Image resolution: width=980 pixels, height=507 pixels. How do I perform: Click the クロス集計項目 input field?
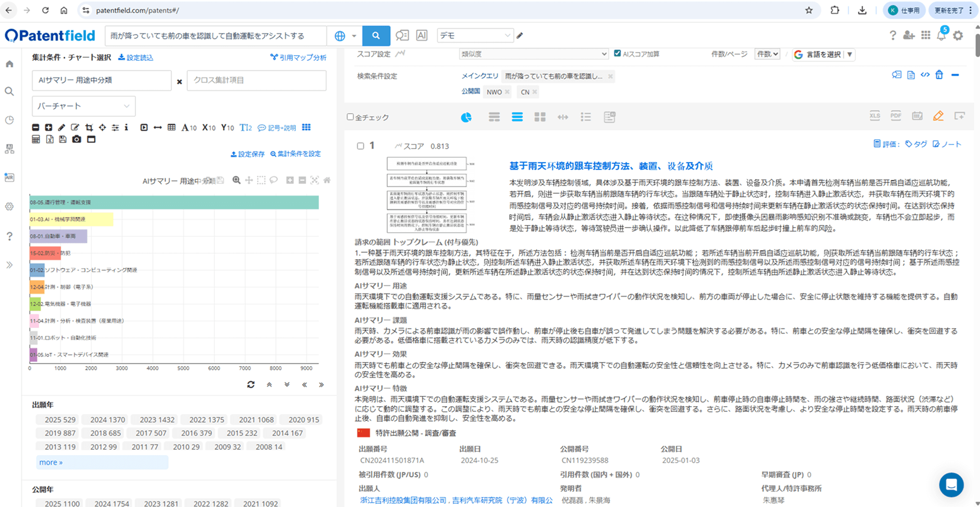(x=256, y=81)
